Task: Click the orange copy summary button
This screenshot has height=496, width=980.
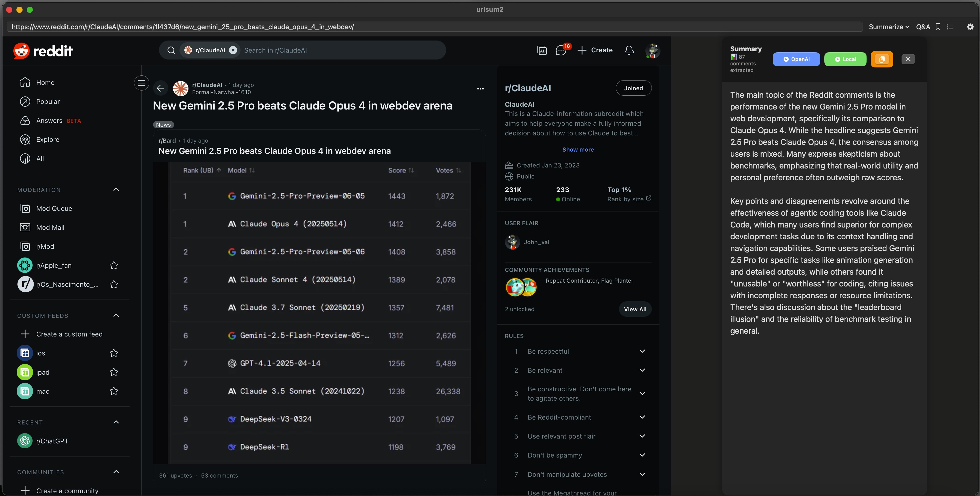Action: [882, 59]
